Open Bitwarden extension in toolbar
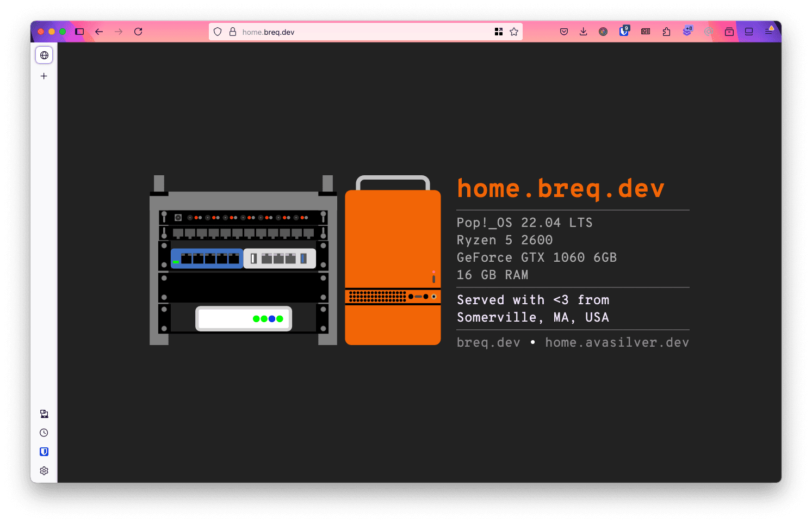The image size is (812, 523). [624, 32]
